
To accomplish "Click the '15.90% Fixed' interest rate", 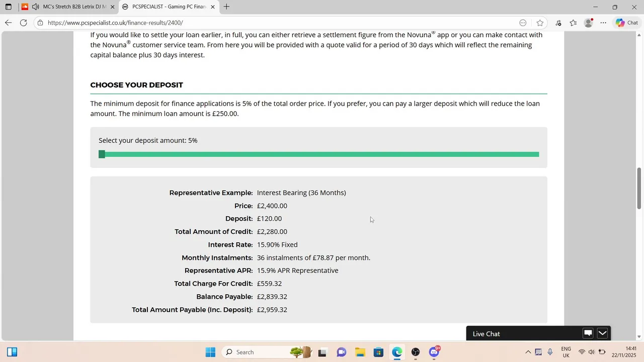I will (277, 245).
